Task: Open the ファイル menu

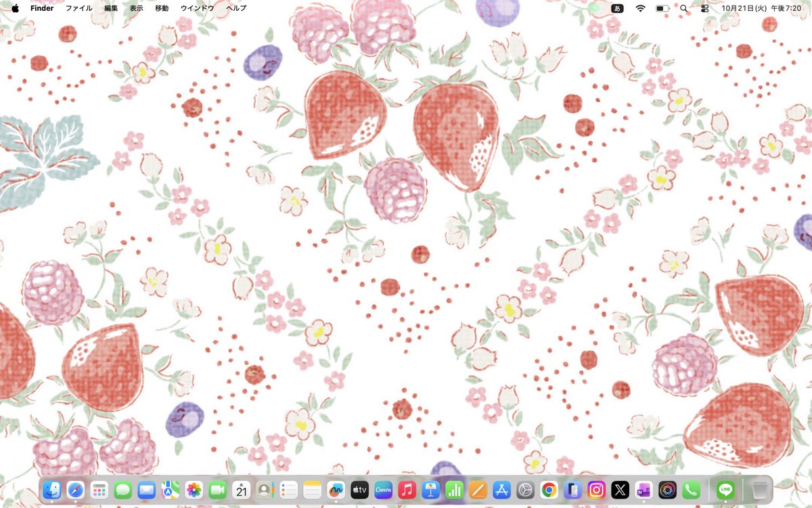Action: 78,8
